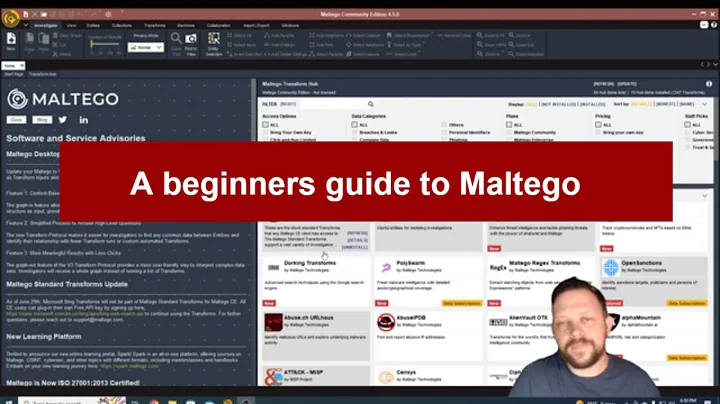Open the Entities ribbon tab
Image resolution: width=720 pixels, height=404 pixels.
pyautogui.click(x=93, y=25)
